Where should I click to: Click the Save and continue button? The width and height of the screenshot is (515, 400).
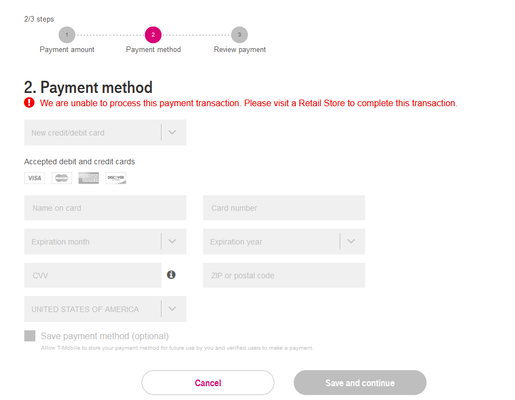coord(360,383)
